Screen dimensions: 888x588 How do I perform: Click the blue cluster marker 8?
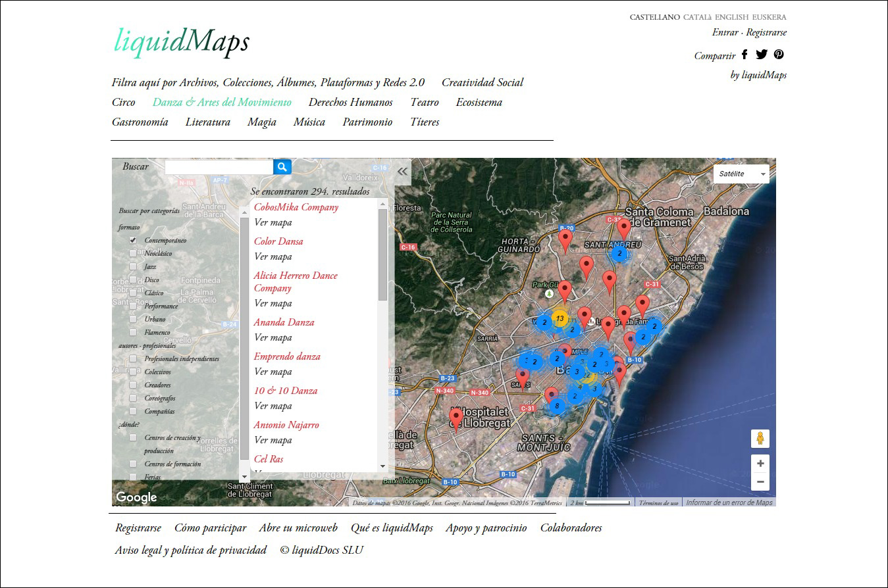pyautogui.click(x=557, y=406)
